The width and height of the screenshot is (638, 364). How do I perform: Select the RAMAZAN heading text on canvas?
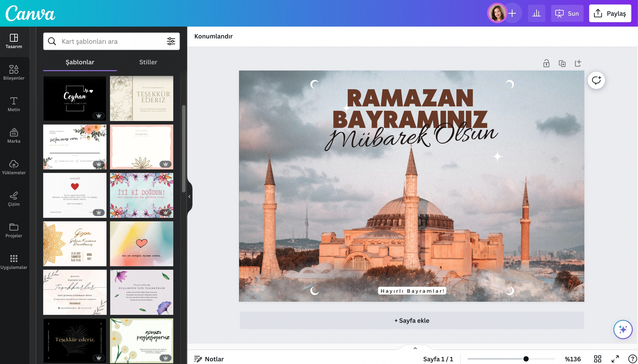(x=410, y=98)
